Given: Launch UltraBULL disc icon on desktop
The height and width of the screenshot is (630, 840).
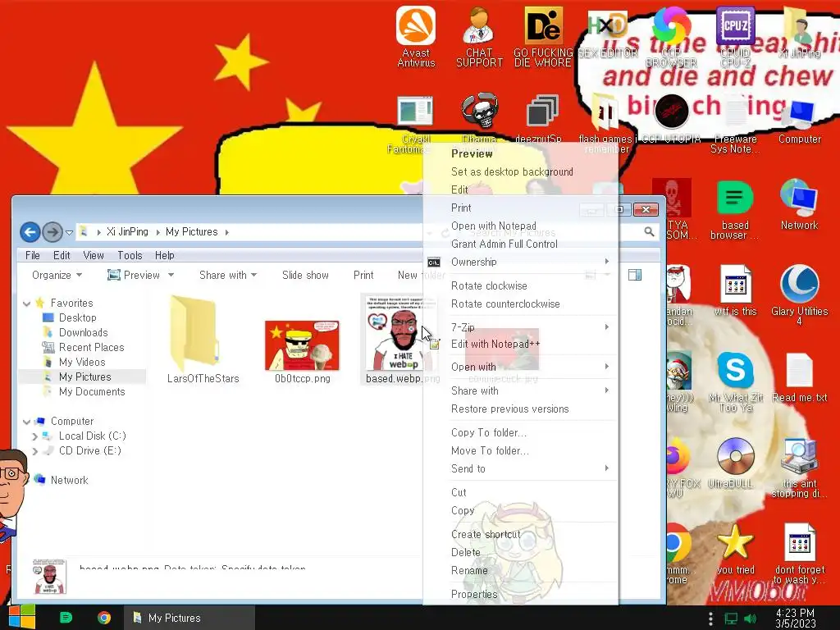Looking at the screenshot, I should pos(735,463).
